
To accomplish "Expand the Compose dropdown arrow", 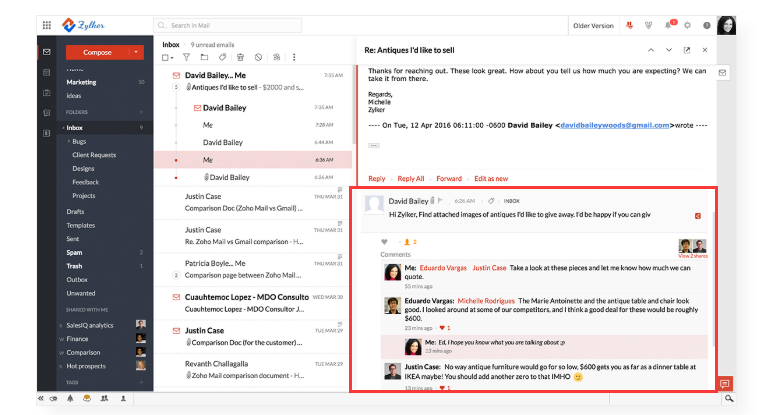I will point(135,51).
